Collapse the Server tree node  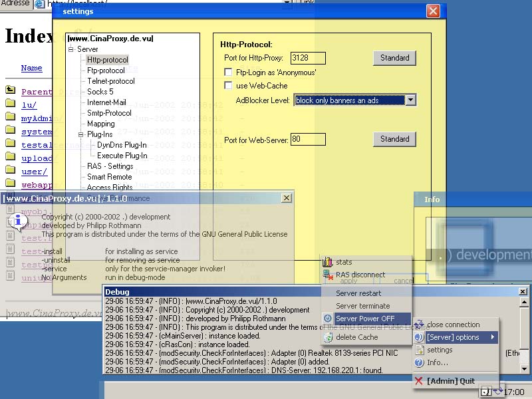click(x=70, y=49)
